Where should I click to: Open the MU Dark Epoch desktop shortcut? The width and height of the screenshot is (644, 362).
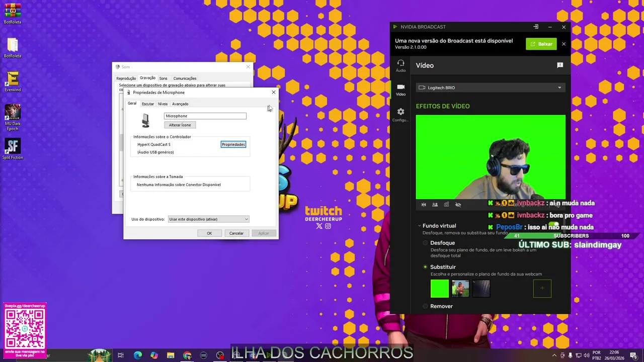click(x=13, y=118)
